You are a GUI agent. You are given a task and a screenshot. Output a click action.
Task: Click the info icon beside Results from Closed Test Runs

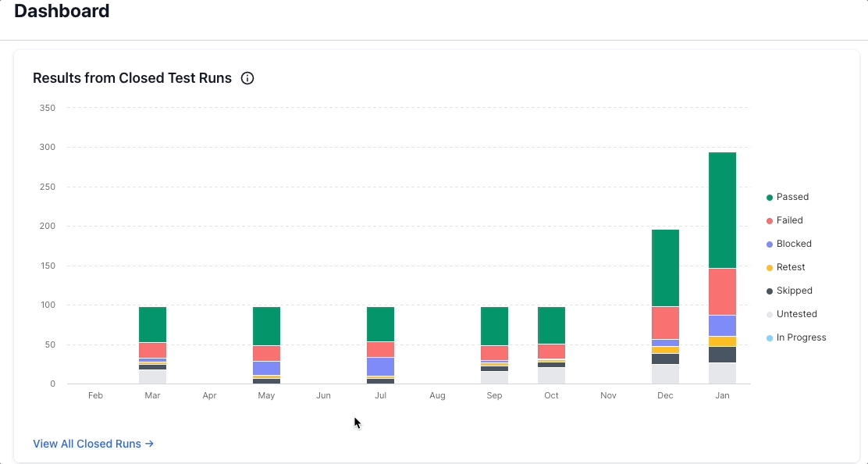coord(247,78)
